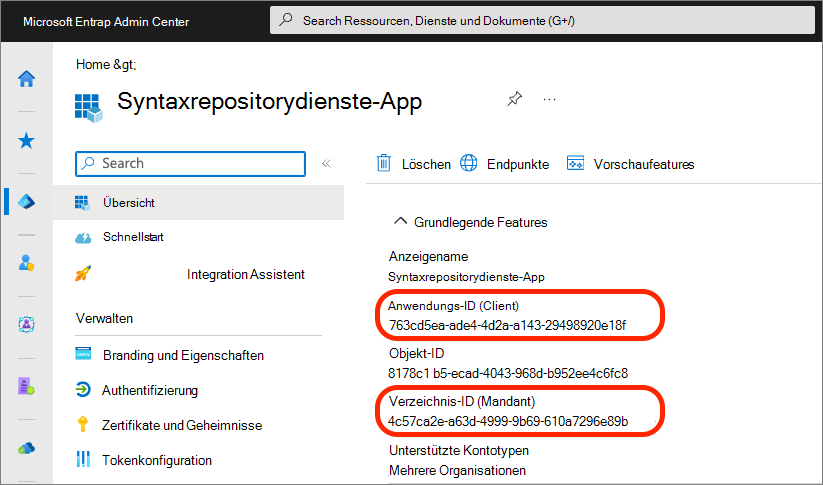The image size is (823, 485).
Task: Click the Endpunkte button
Action: pyautogui.click(x=505, y=164)
